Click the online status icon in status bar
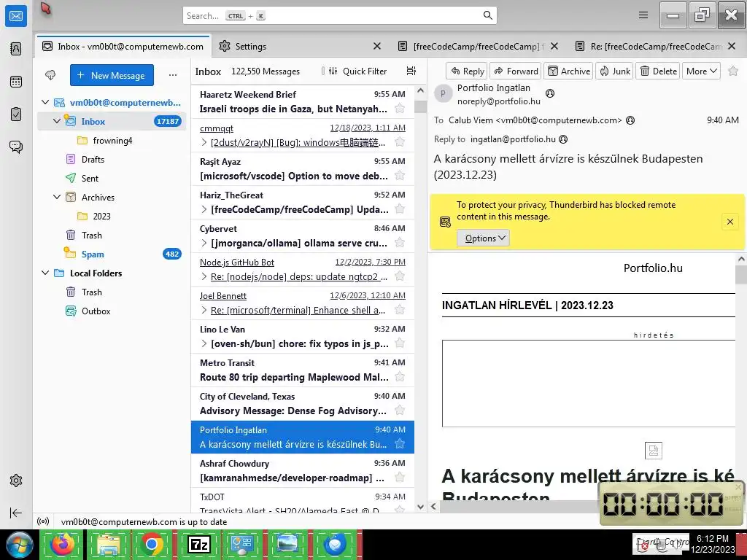Image resolution: width=747 pixels, height=560 pixels. pos(43,522)
